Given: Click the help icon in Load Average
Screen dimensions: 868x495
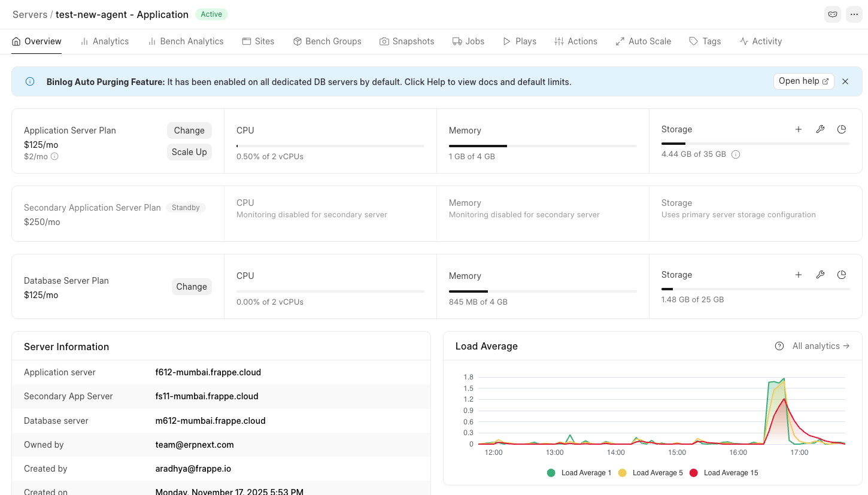Looking at the screenshot, I should pyautogui.click(x=779, y=346).
